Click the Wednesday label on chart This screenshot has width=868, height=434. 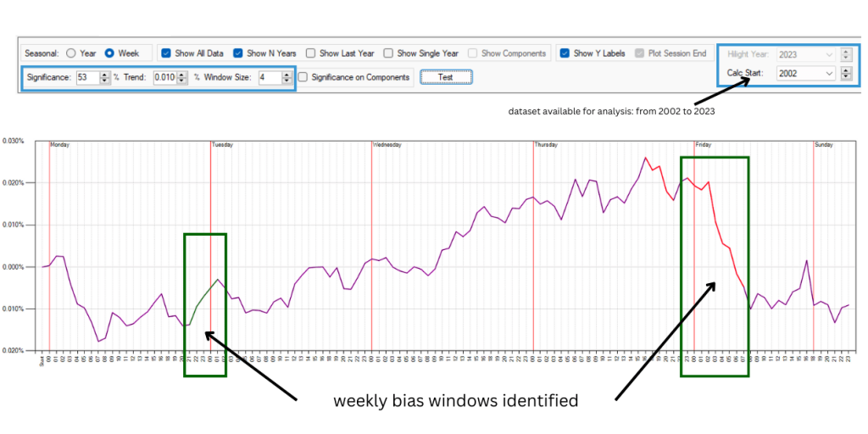coord(387,144)
